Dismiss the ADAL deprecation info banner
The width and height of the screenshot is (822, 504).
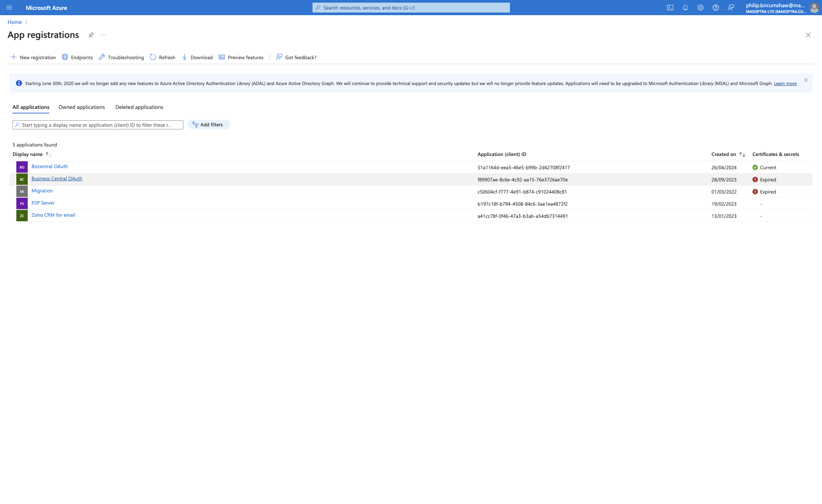(x=806, y=80)
